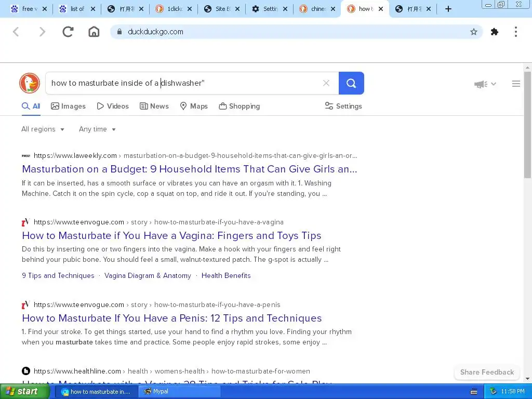Viewport: 532px width, 399px height.
Task: Click the DuckDuckGo duck logo
Action: pos(30,83)
